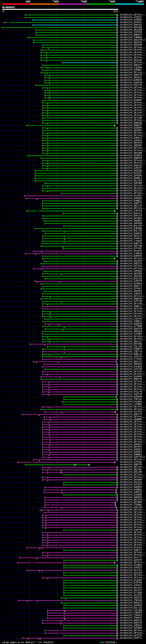
Task: Click the green alignment bar for UniRef100_A7Q2F2
Action: [x=71, y=17]
